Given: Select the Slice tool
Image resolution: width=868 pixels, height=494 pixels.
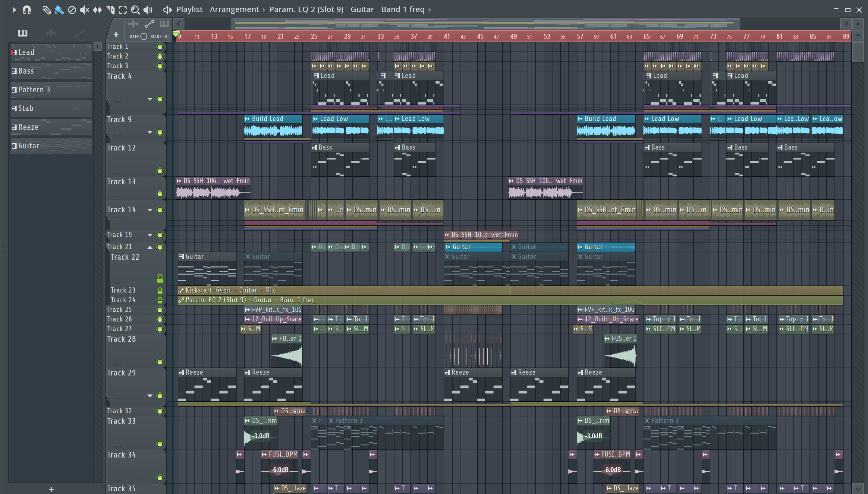Looking at the screenshot, I should click(x=110, y=10).
